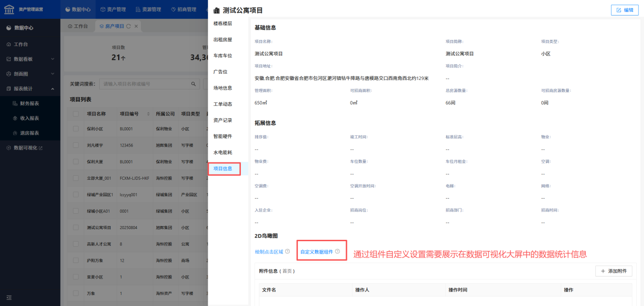Click the 资产管理 cube icon in top navigation
Image resolution: width=644 pixels, height=306 pixels.
(103, 9)
